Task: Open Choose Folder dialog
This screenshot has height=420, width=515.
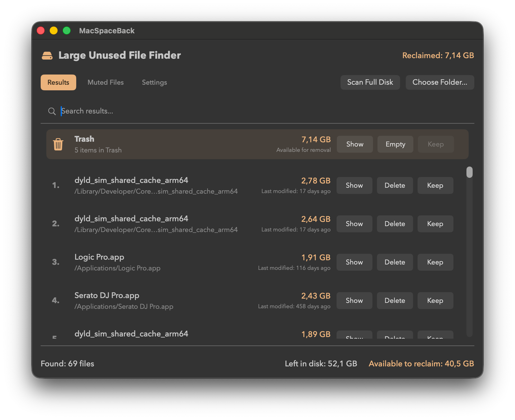Action: click(440, 82)
